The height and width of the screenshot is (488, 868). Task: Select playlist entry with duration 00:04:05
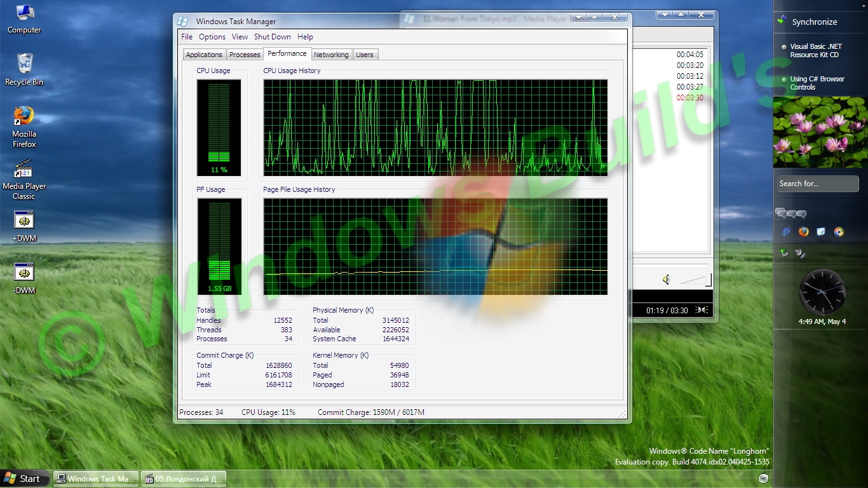point(690,55)
